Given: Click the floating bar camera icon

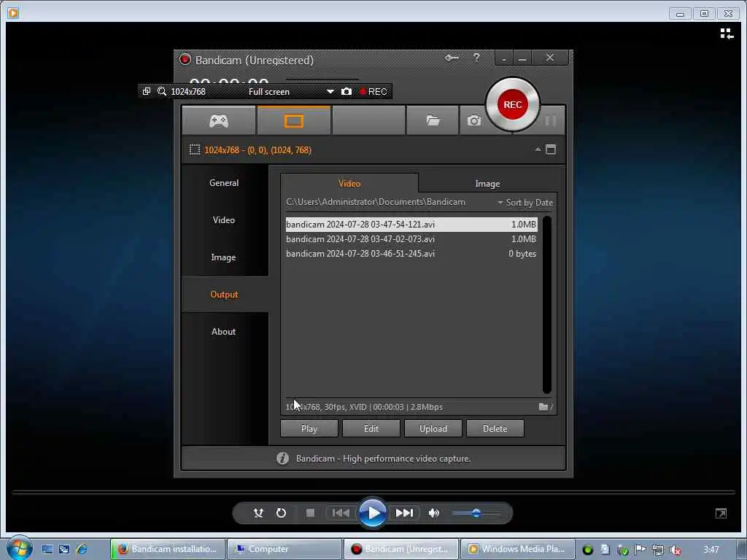Looking at the screenshot, I should pos(347,91).
